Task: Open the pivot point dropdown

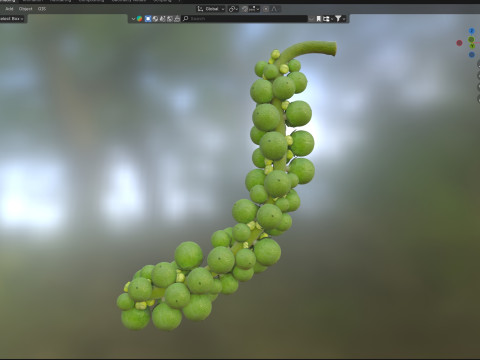Action: (233, 9)
